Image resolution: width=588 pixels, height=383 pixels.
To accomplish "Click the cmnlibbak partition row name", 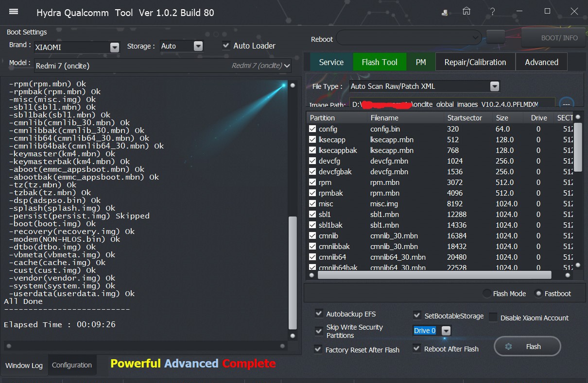I will point(334,246).
